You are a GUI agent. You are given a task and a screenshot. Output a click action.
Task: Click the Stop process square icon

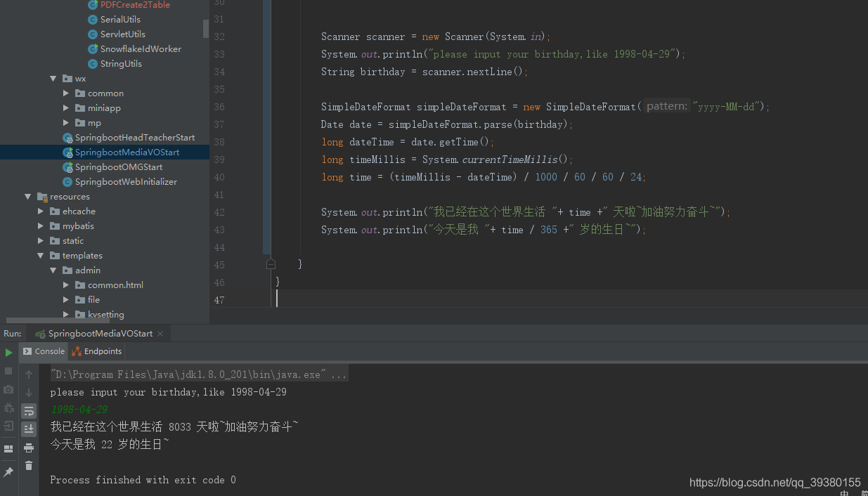click(x=8, y=371)
